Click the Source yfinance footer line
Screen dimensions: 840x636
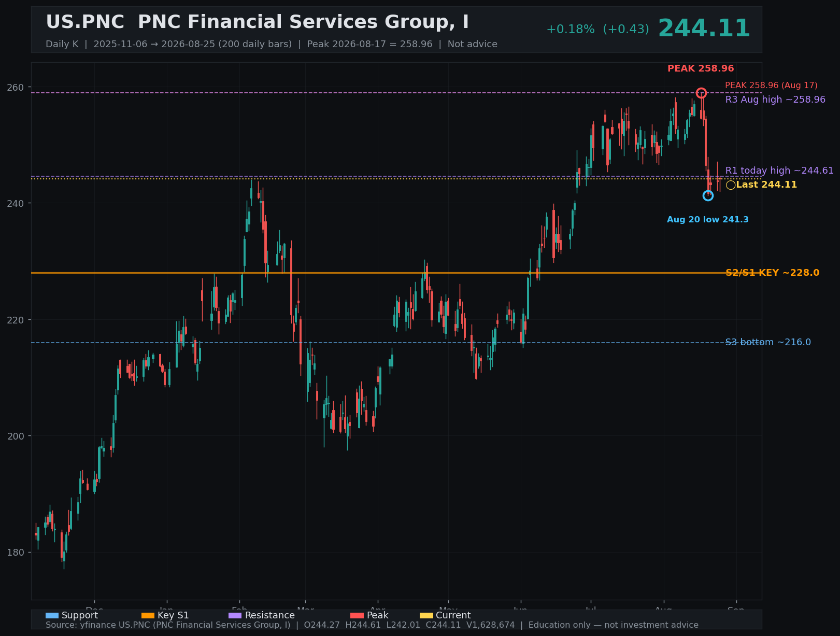372,625
